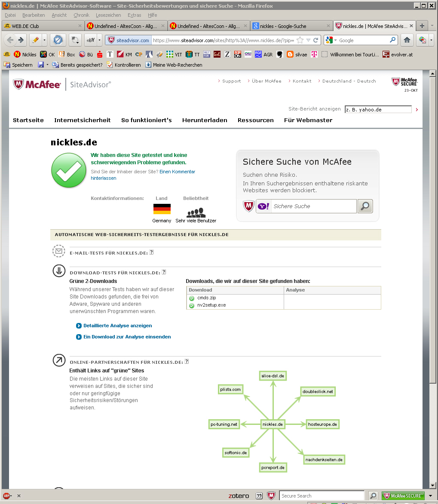This screenshot has width=438, height=504.
Task: Click the Herunterladen navigation link
Action: [205, 120]
